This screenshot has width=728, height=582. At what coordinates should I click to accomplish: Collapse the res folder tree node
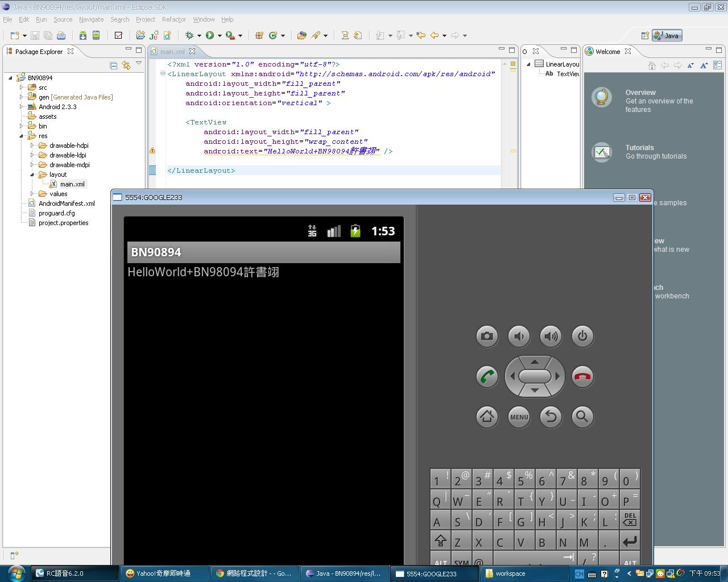(22, 136)
